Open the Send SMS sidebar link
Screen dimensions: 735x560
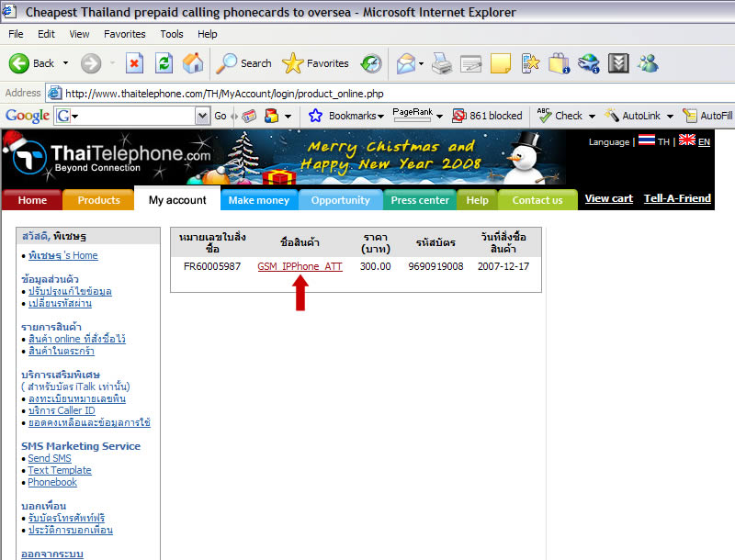tap(50, 458)
